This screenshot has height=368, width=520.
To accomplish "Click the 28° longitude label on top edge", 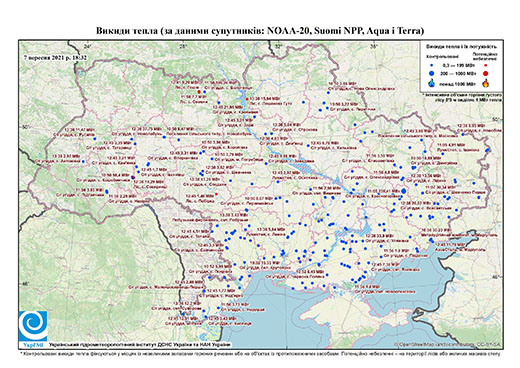I will click(x=183, y=46).
